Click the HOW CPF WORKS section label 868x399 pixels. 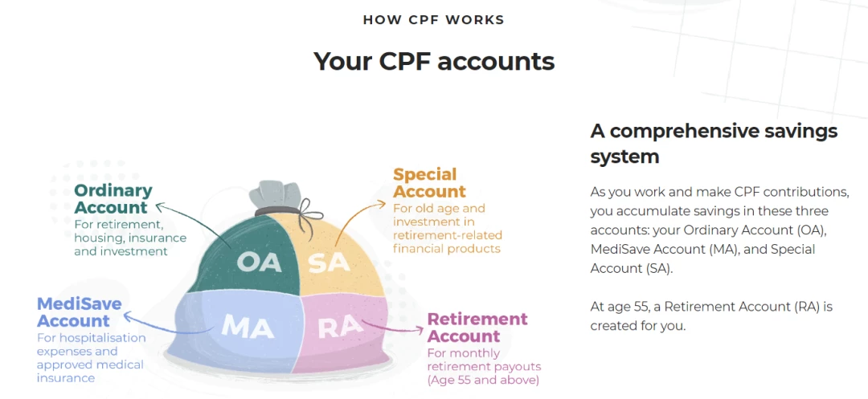(x=433, y=20)
